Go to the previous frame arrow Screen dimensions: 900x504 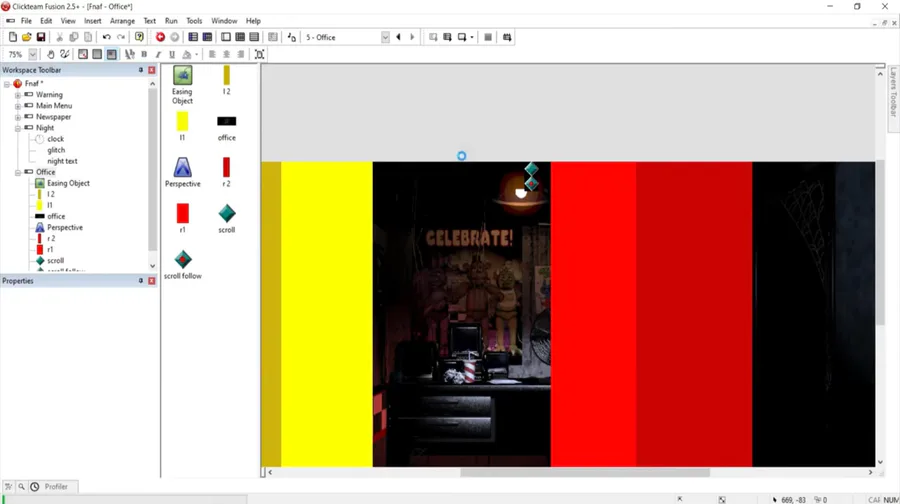[x=398, y=37]
